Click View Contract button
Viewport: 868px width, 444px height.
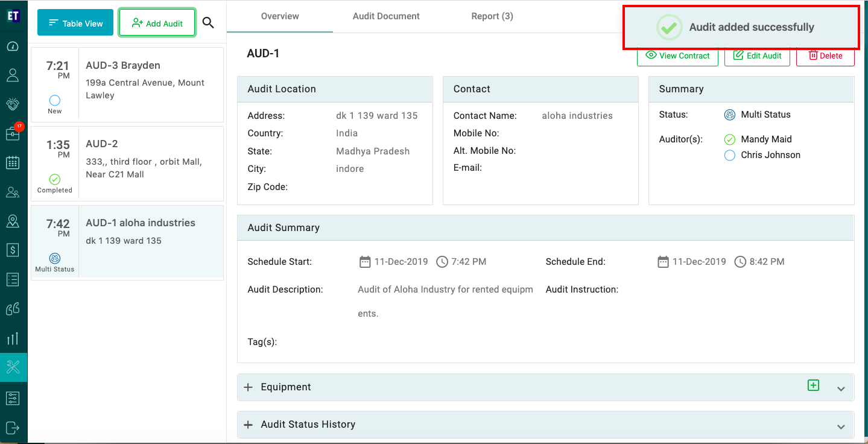click(x=677, y=55)
